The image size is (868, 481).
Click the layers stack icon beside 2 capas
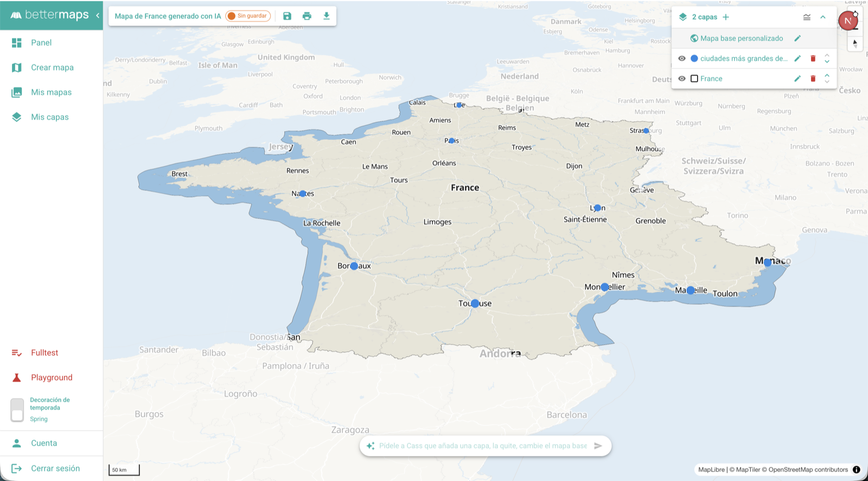coord(683,17)
